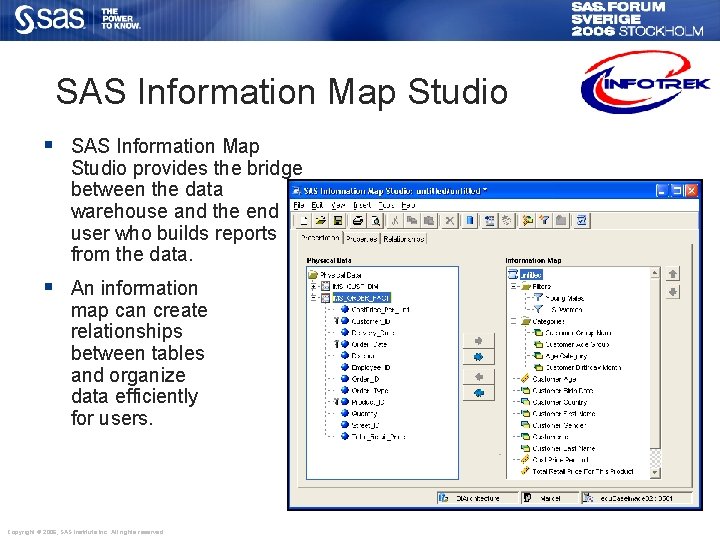
Task: Select the Customer Country data item
Action: 554,402
